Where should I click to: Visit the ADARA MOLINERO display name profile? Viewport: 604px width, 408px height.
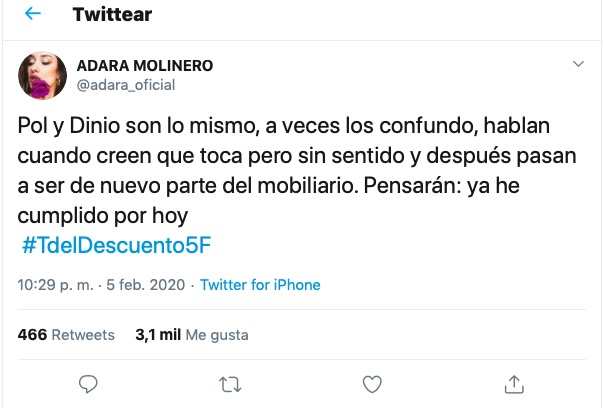[x=144, y=66]
